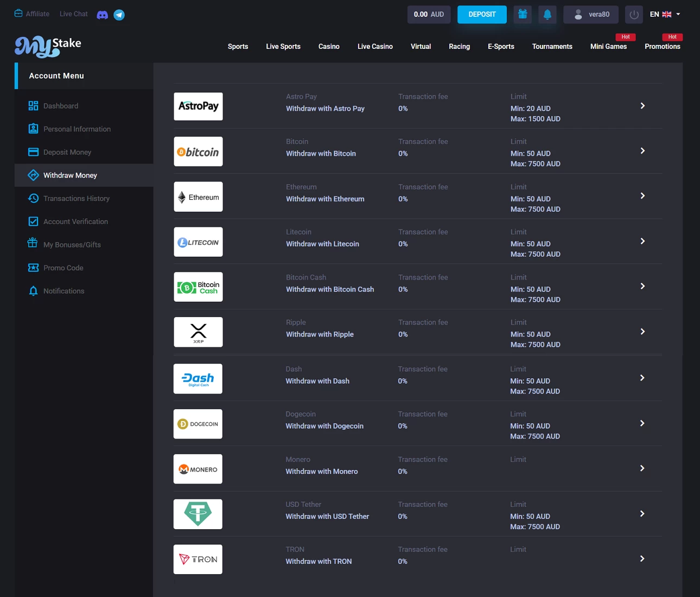Image resolution: width=700 pixels, height=597 pixels.
Task: Click the USD Tether logo tile
Action: click(x=198, y=513)
